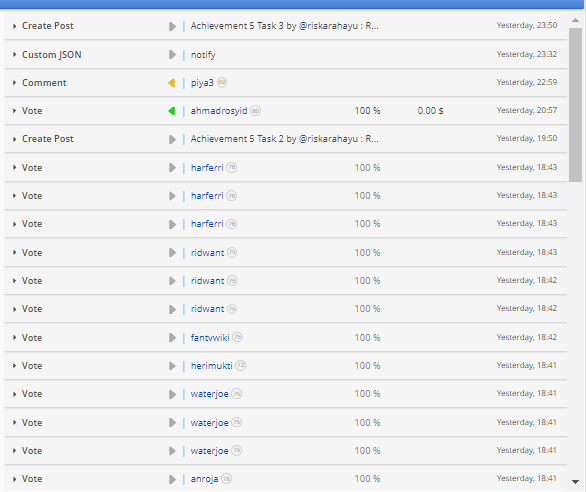Screen dimensions: 586x492
Task: Click the scrollbar down arrow
Action: coord(576,482)
